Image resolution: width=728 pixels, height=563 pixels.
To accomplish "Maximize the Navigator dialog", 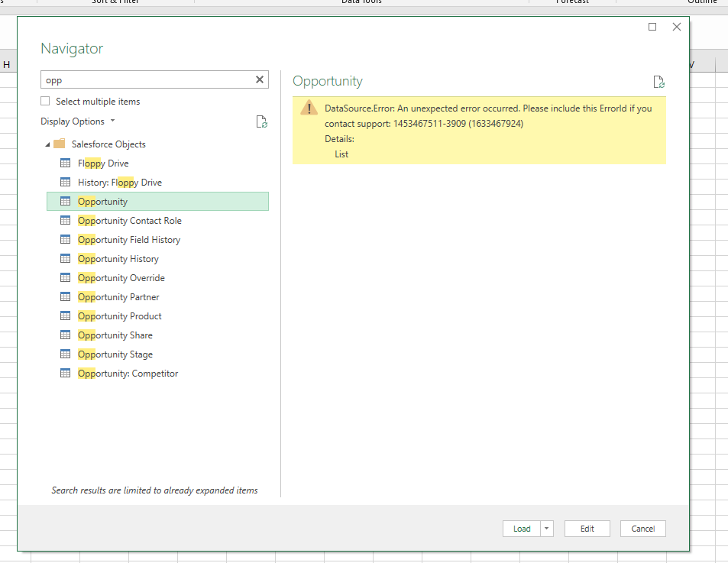I will pos(652,27).
